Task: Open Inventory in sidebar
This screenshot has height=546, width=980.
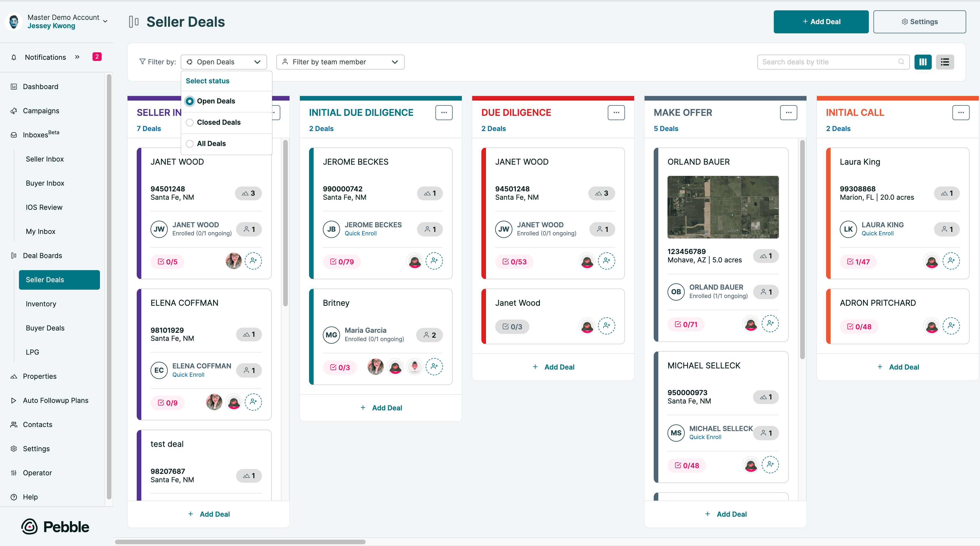Action: click(41, 303)
